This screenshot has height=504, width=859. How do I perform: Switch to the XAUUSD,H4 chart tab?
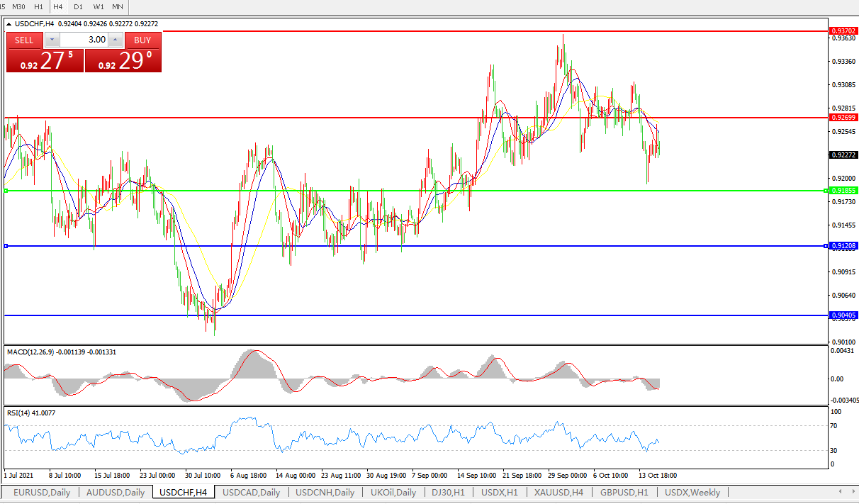click(559, 492)
